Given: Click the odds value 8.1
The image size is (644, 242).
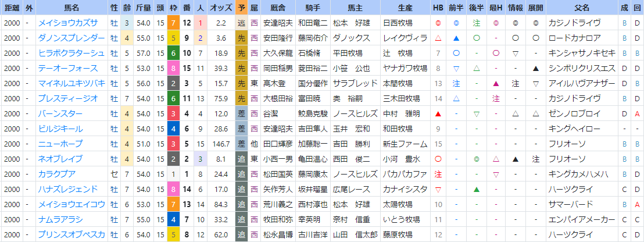Looking at the screenshot, I should pos(221,159).
